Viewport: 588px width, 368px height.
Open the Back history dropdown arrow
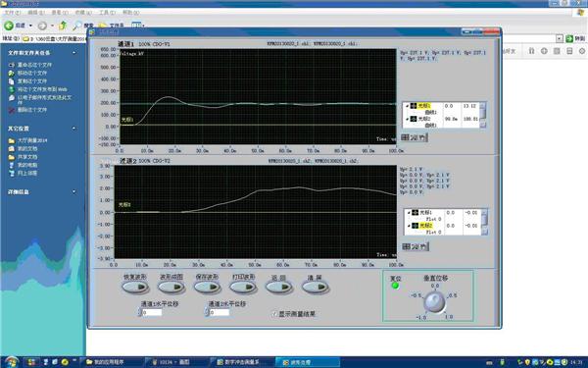30,26
